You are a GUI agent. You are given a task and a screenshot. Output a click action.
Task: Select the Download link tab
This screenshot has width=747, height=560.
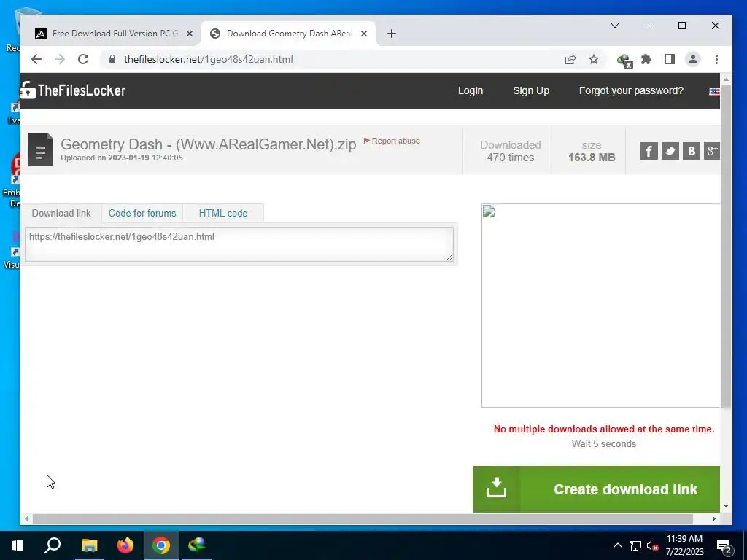click(61, 214)
